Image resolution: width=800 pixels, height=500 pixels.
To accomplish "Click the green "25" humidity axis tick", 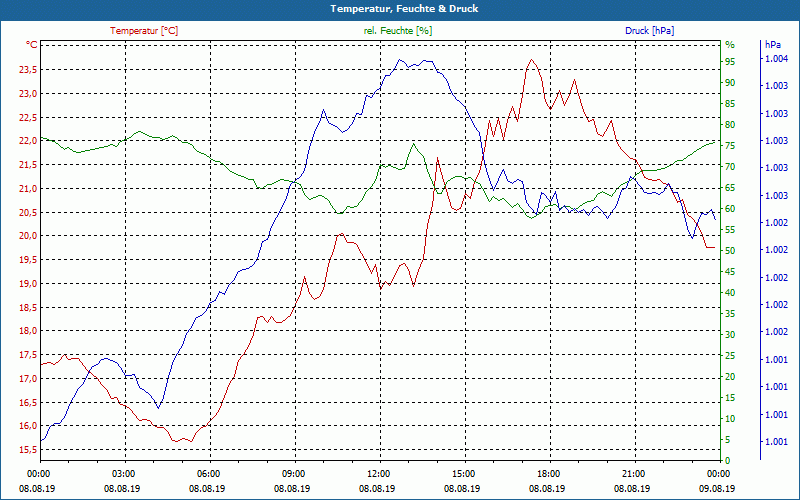I will [730, 356].
